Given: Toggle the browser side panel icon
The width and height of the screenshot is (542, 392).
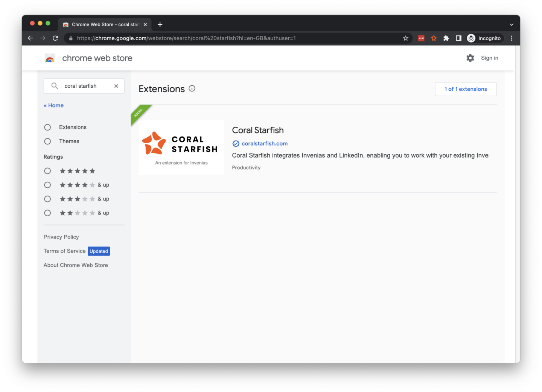Looking at the screenshot, I should [458, 38].
